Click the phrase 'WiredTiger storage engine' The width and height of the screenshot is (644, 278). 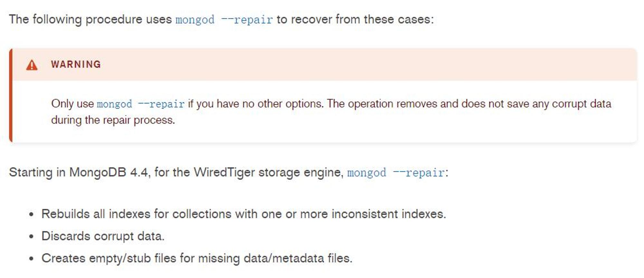tap(268, 172)
